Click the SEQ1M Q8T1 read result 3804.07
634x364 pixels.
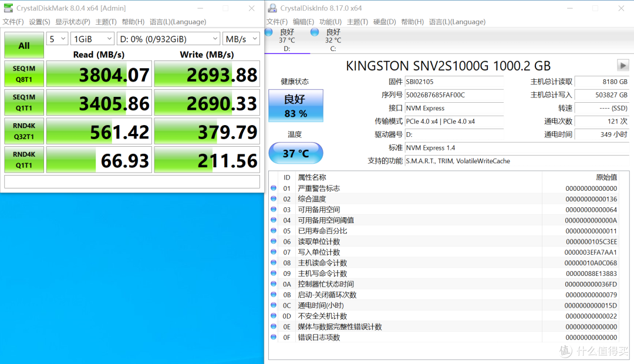[x=99, y=73]
